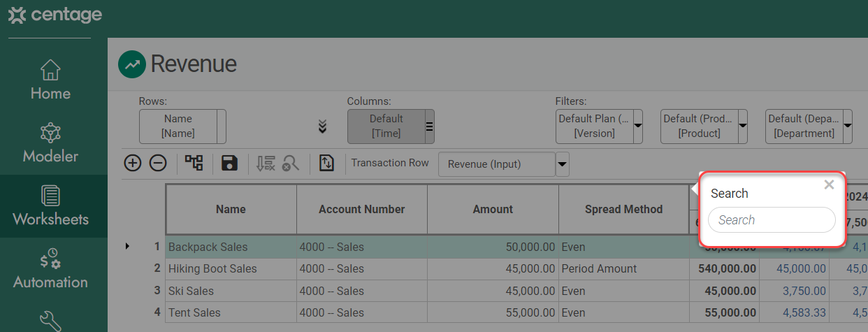The height and width of the screenshot is (332, 868).
Task: Open the Transaction Row dropdown arrow
Action: coord(563,165)
